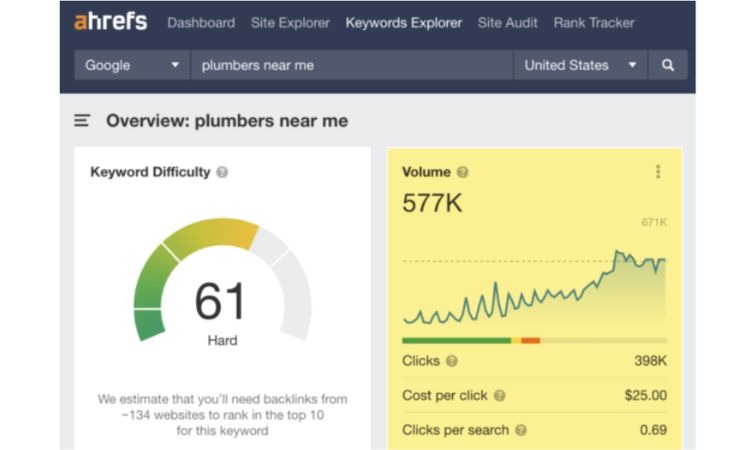This screenshot has height=450, width=750.
Task: Click the green segment of clicks bar
Action: click(457, 340)
